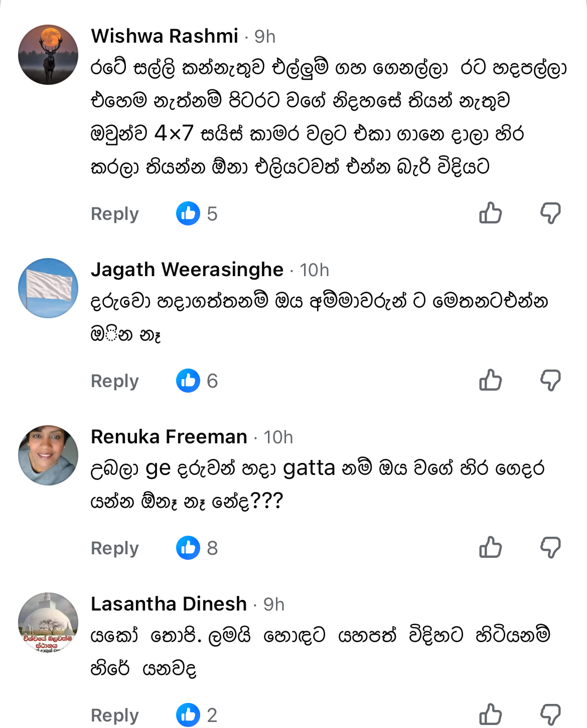Reply to Renuka Freeman's comment

[x=114, y=548]
